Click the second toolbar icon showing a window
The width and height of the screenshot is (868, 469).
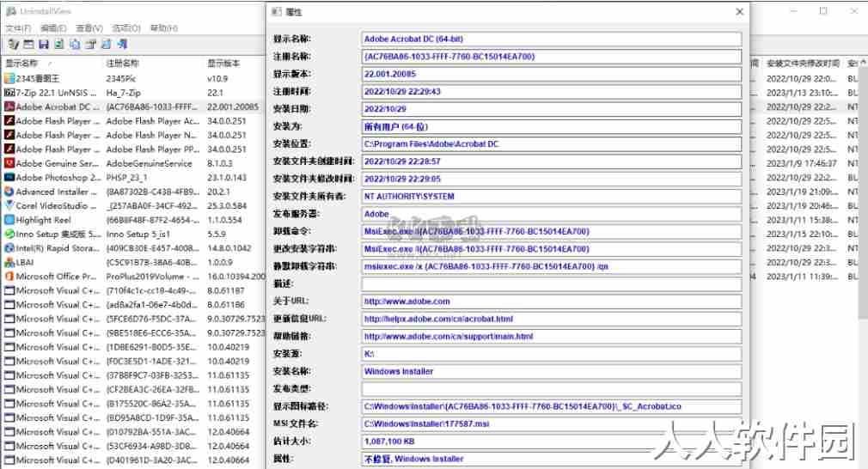tap(28, 45)
